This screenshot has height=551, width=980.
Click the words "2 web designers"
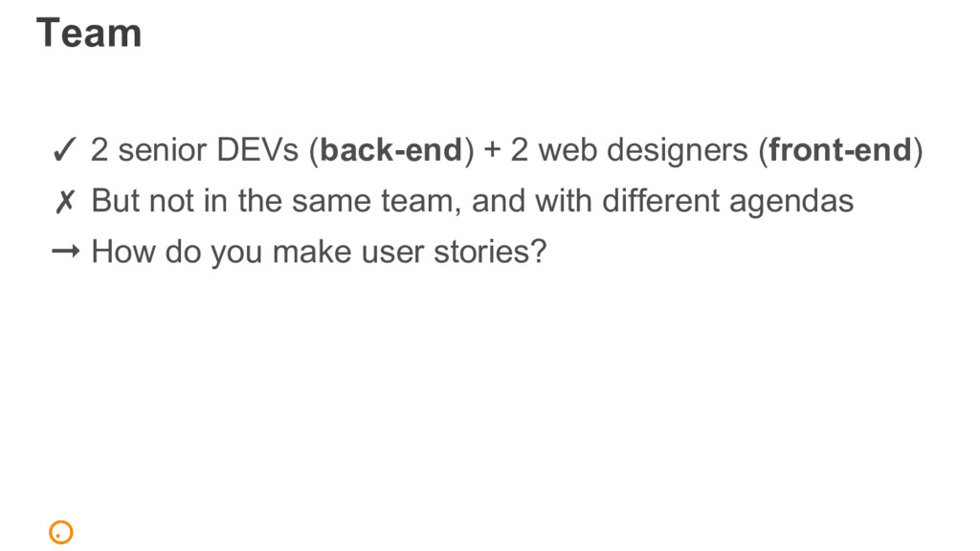(x=630, y=150)
